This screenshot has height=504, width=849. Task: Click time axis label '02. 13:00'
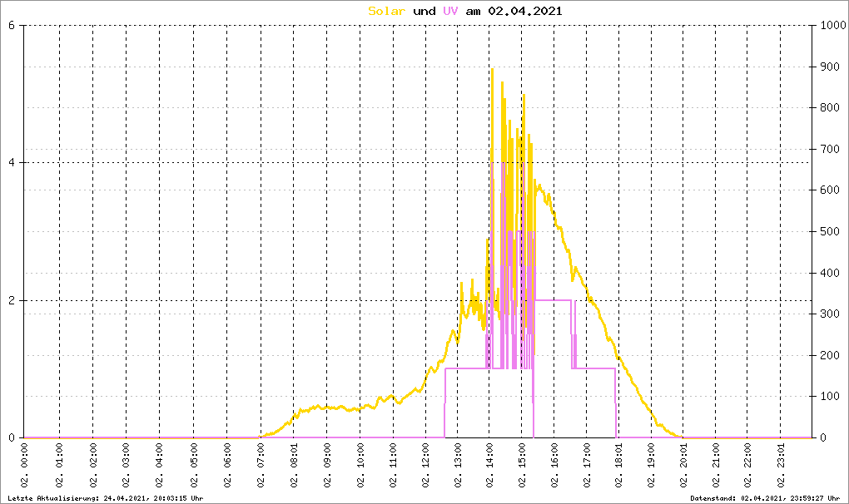[x=458, y=465]
